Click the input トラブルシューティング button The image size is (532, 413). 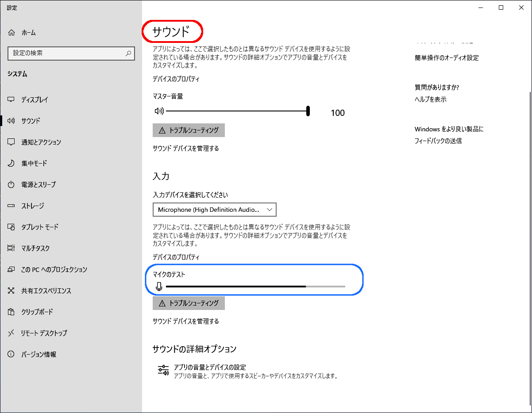(x=189, y=303)
